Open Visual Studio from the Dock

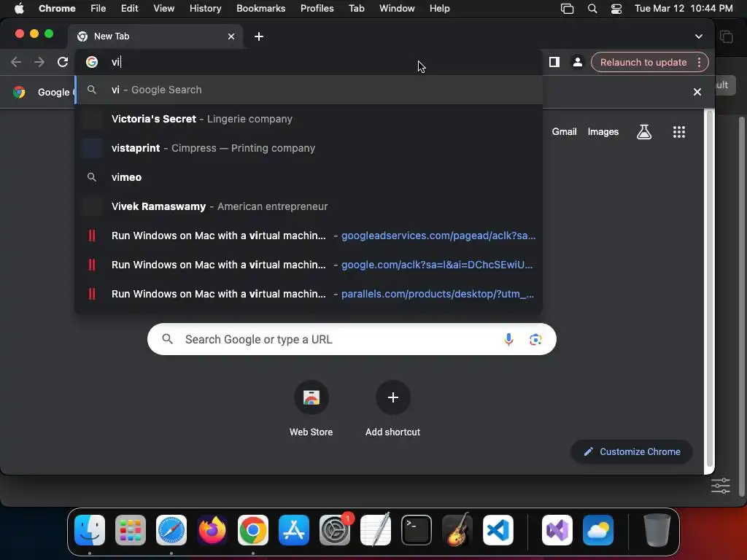point(557,530)
